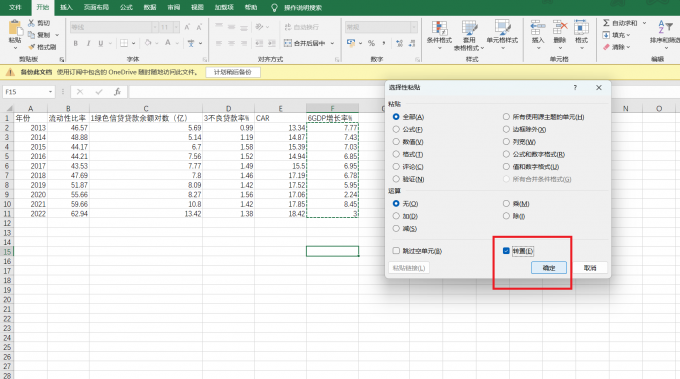Click the Paste clipboard icon
The width and height of the screenshot is (680, 379).
tap(15, 28)
